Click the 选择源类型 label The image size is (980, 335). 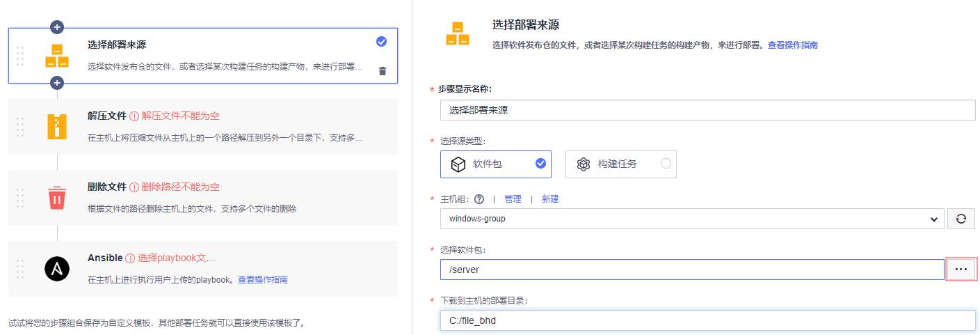click(462, 141)
